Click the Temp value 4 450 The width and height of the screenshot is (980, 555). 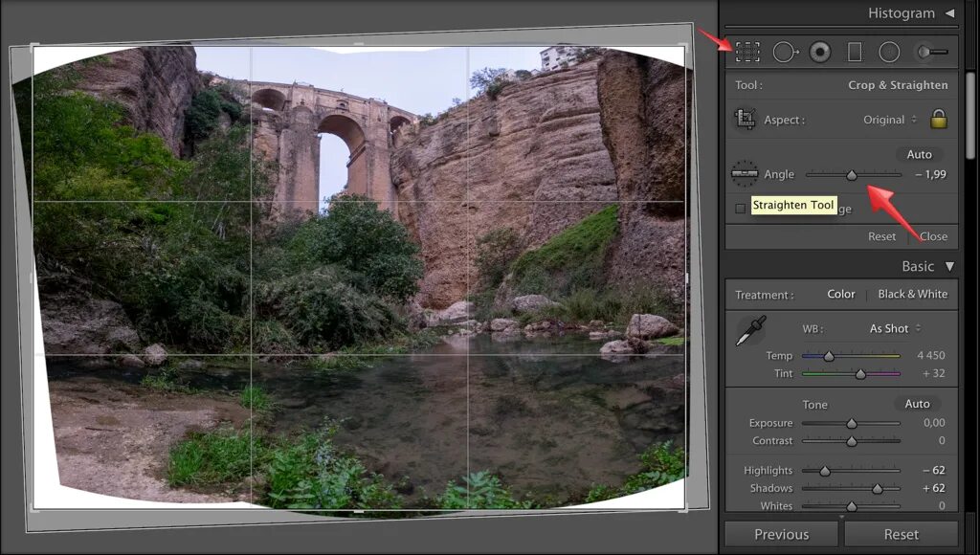click(931, 355)
